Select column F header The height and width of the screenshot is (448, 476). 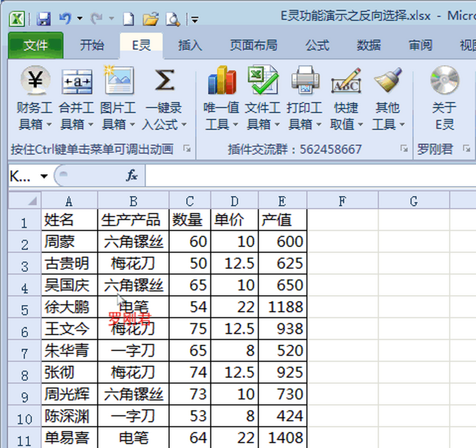[343, 201]
